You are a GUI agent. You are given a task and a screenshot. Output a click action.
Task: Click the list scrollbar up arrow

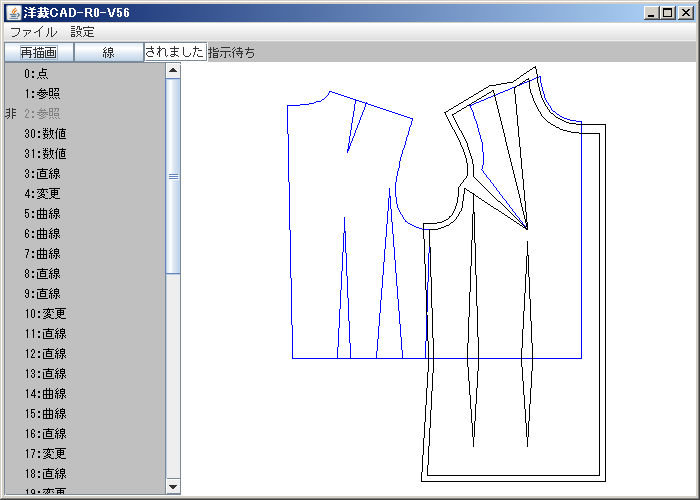(173, 71)
